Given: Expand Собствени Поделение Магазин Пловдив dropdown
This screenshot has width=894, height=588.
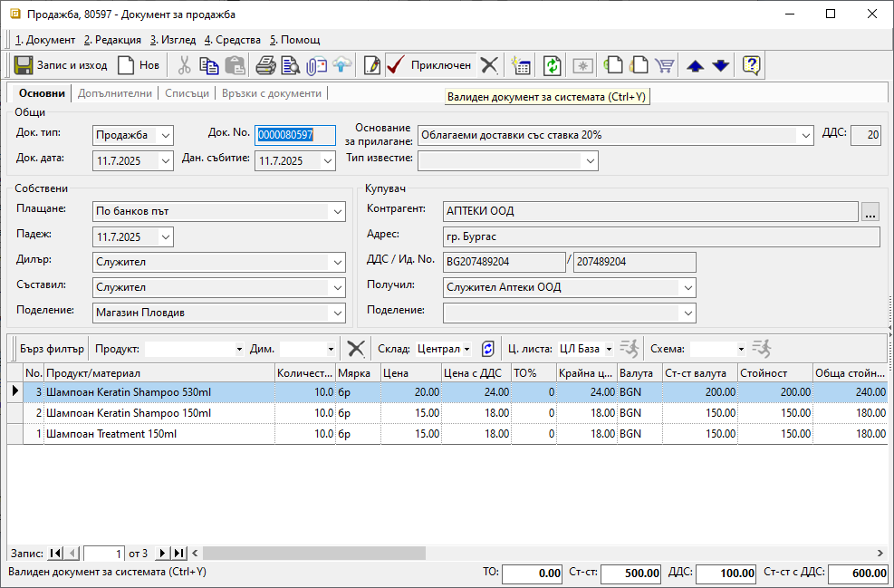Looking at the screenshot, I should point(338,313).
